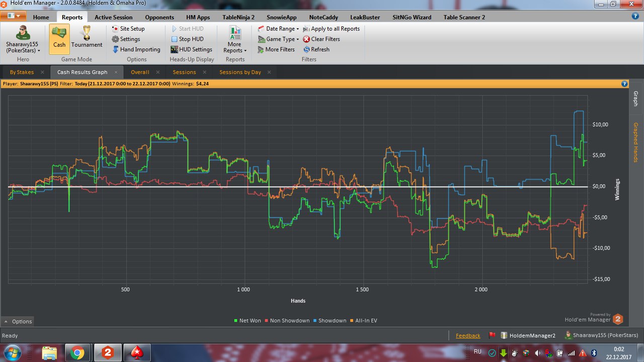Open the More Filters option
The height and width of the screenshot is (362, 644).
tap(261, 50)
